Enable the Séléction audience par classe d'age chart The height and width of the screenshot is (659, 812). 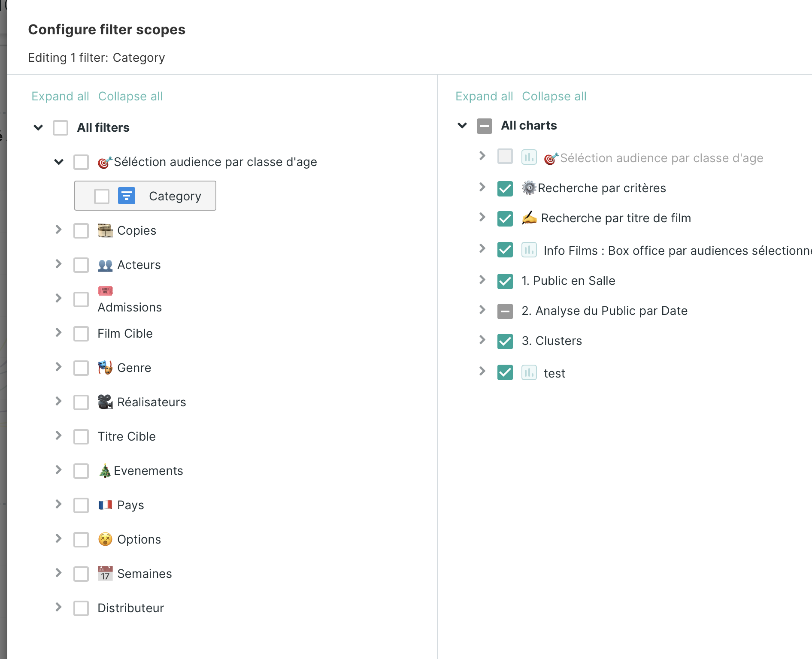505,157
